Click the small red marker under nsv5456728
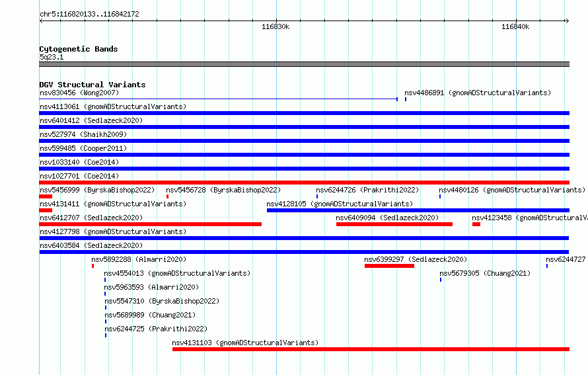Screen dimensions: 588x375 point(167,196)
